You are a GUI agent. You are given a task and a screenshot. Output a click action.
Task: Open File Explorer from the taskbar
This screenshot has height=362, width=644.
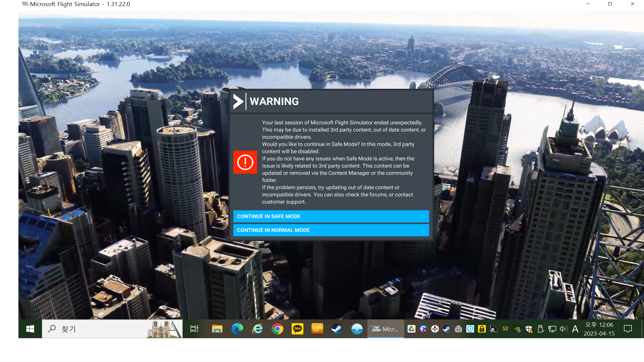pos(217,329)
